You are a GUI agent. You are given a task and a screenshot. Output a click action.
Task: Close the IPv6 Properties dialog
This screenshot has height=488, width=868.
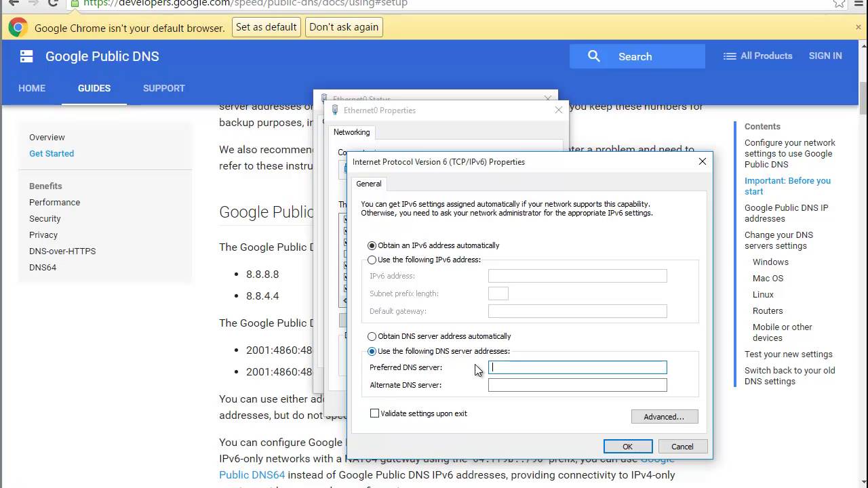click(x=703, y=161)
